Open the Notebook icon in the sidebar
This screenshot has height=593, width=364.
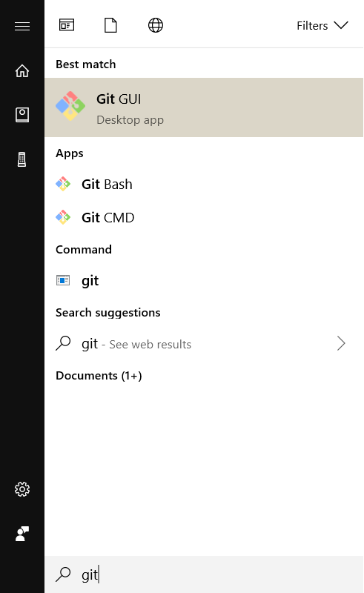pyautogui.click(x=22, y=115)
